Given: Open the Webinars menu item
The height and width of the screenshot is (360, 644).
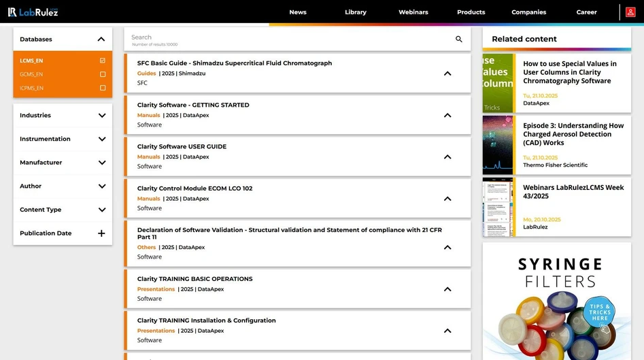Looking at the screenshot, I should click(413, 12).
